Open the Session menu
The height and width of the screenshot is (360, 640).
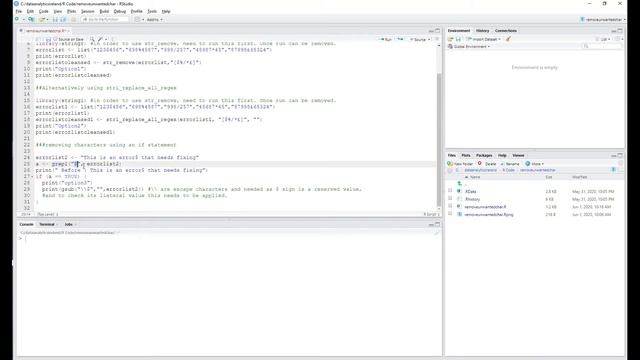coord(87,11)
